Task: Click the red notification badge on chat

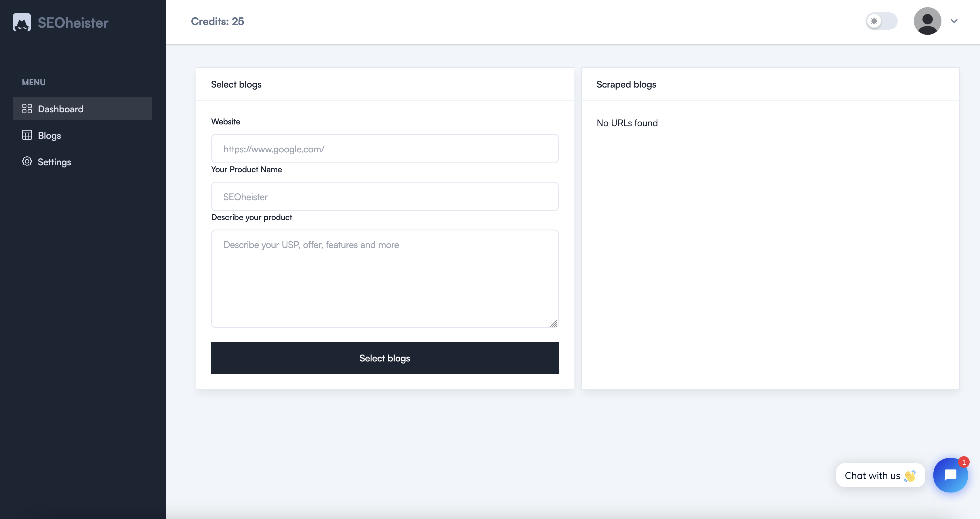Action: pos(964,462)
